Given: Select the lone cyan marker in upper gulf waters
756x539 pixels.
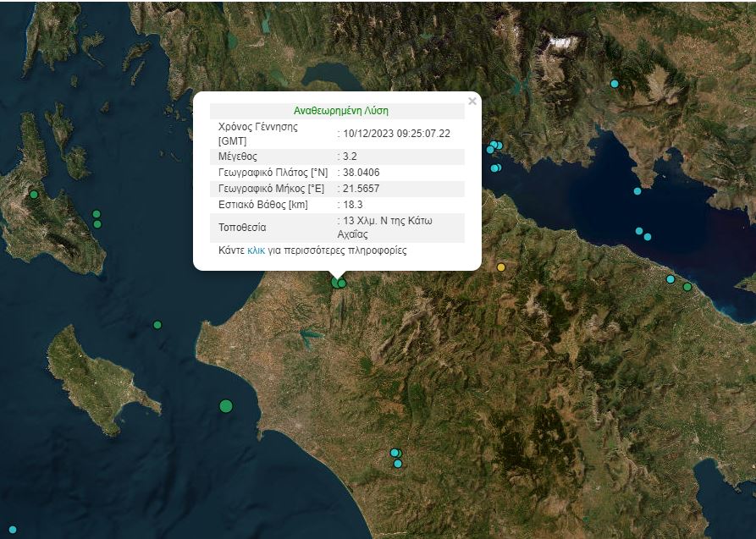Looking at the screenshot, I should tap(637, 191).
